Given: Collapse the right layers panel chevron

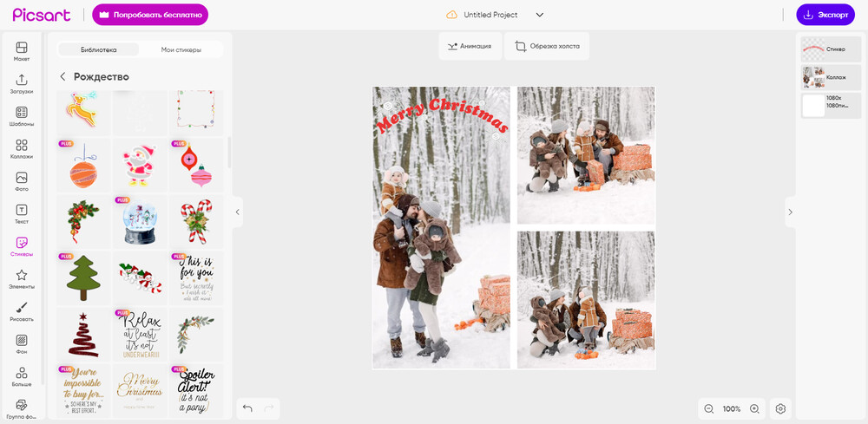Looking at the screenshot, I should [x=790, y=212].
